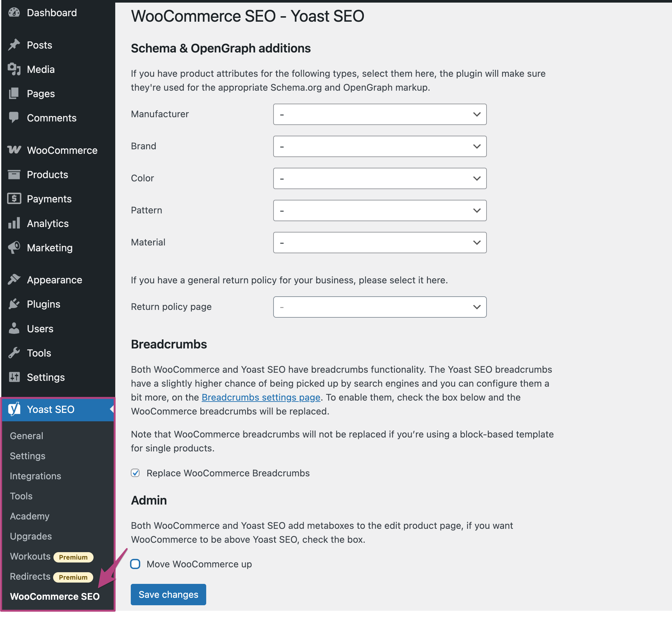
Task: Click the Analytics bar chart icon
Action: [x=14, y=223]
